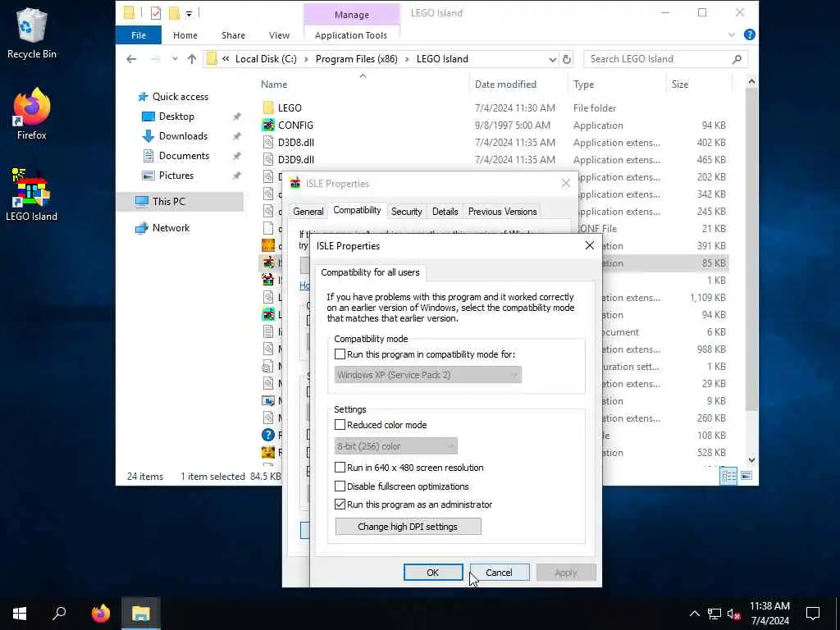This screenshot has width=840, height=630.
Task: Select the D3D8.dll file icon
Action: click(268, 143)
